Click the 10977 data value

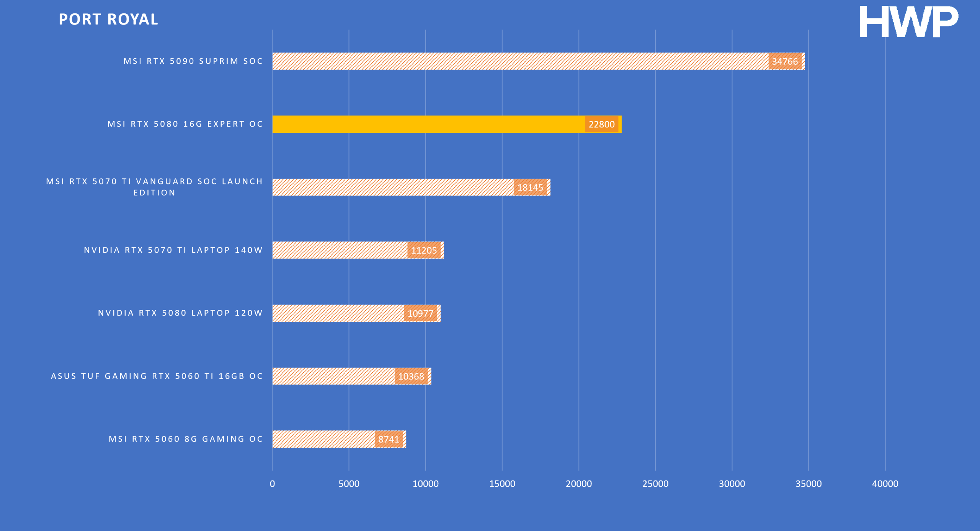click(420, 314)
